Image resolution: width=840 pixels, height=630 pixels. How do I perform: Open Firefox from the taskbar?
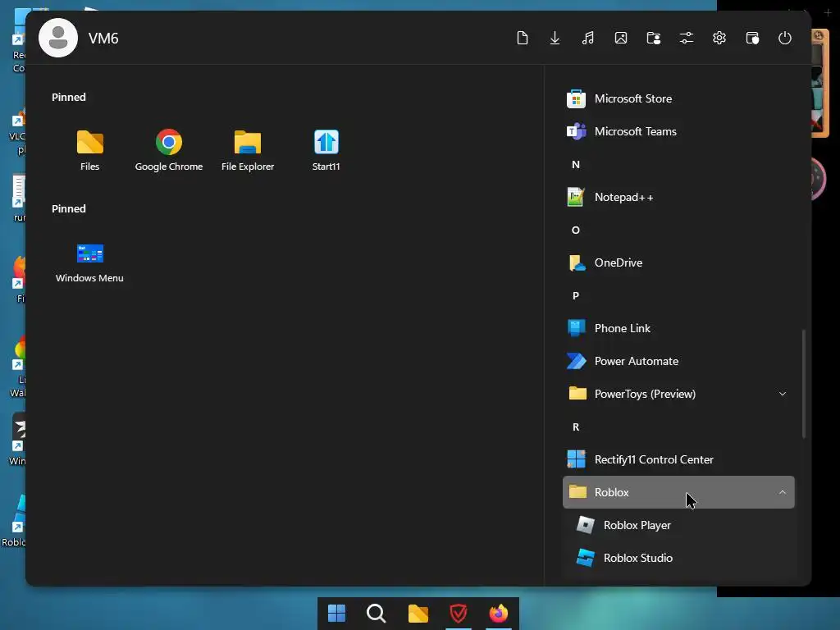point(499,613)
